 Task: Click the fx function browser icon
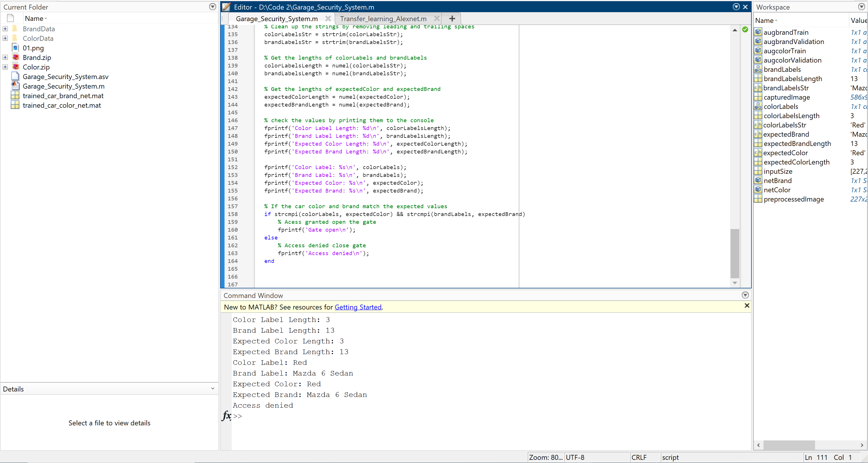[x=227, y=416]
